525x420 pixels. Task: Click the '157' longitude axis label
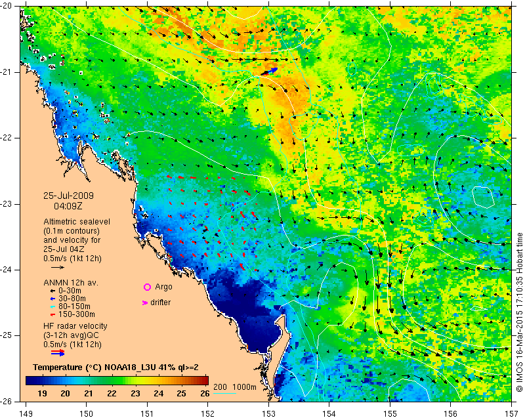point(512,414)
